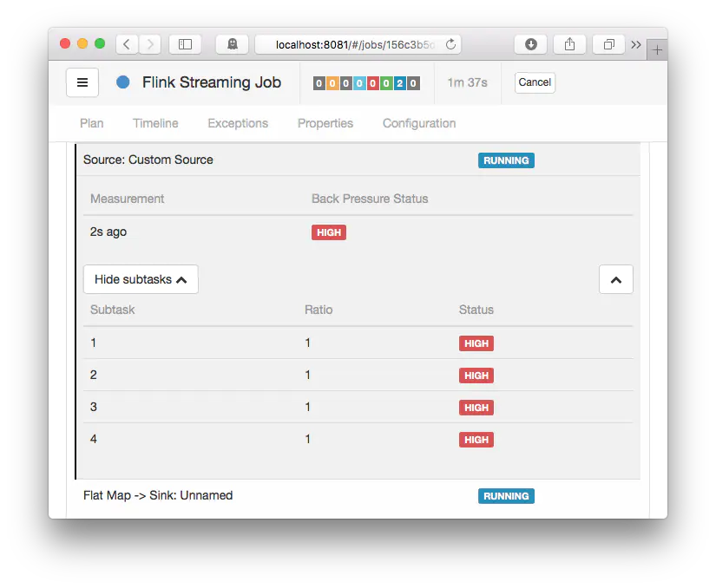The image size is (716, 588).
Task: Go back in Safari history
Action: tap(127, 44)
